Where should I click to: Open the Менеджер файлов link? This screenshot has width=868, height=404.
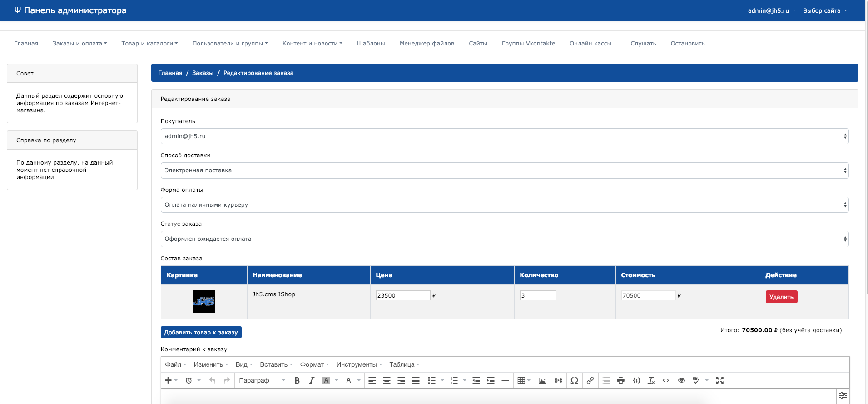point(427,44)
